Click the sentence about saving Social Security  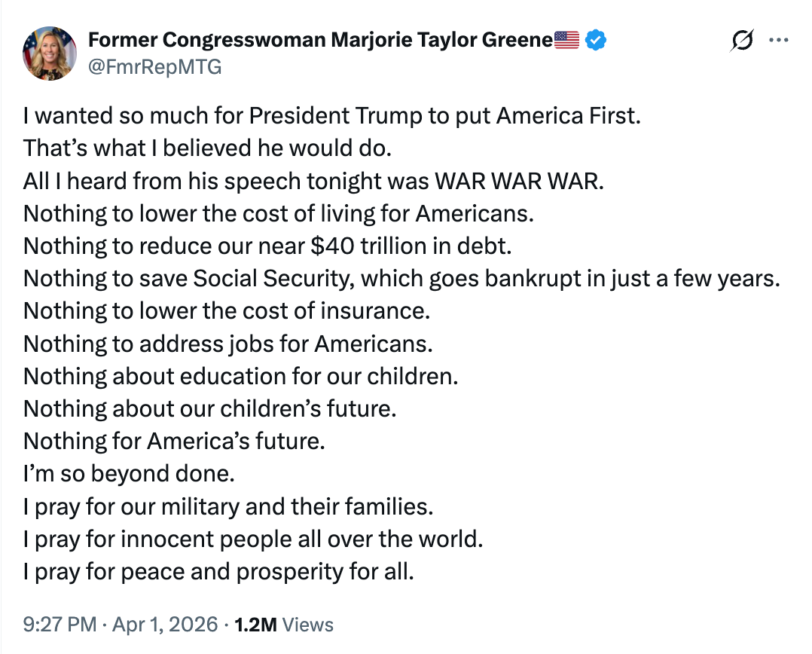[x=401, y=279]
